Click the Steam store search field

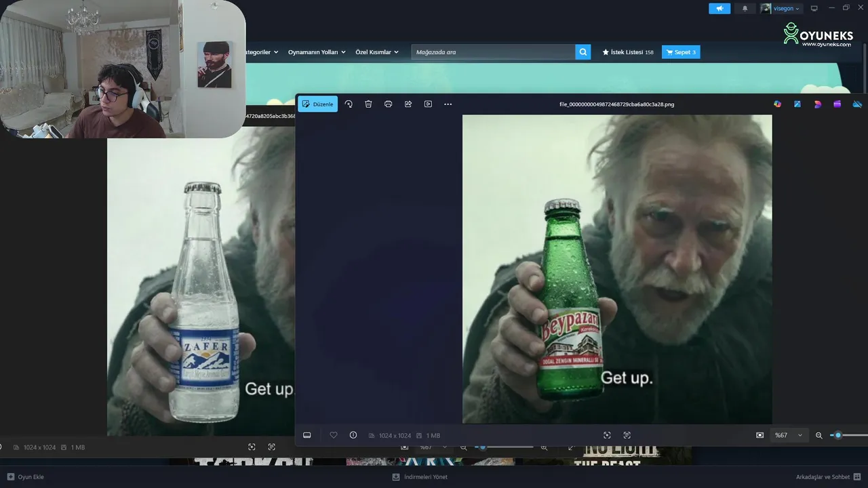pos(493,52)
